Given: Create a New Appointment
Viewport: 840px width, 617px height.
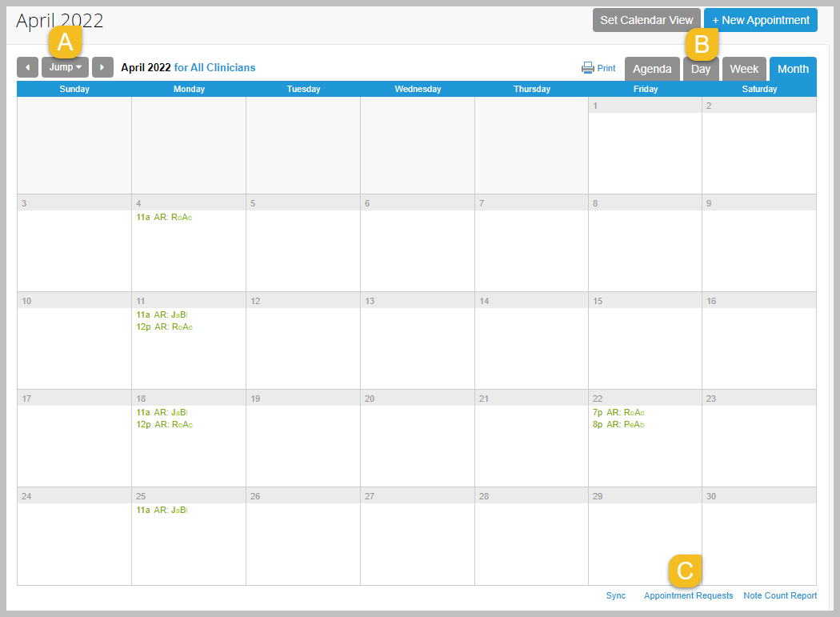Looking at the screenshot, I should point(761,20).
